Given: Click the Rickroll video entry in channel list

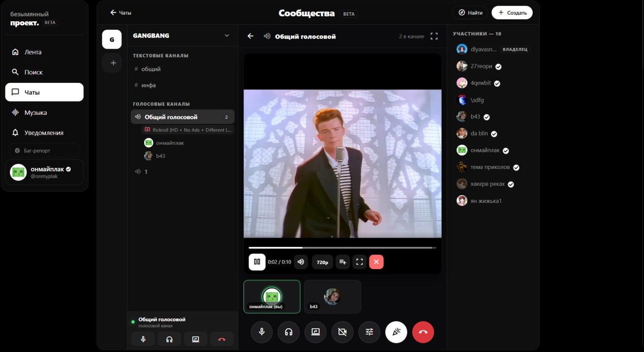Looking at the screenshot, I should tap(188, 130).
